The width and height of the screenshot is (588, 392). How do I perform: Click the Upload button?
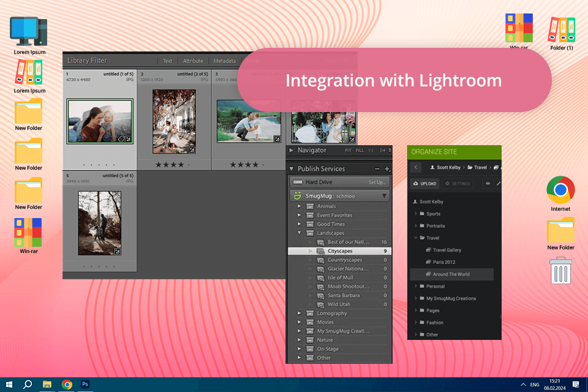424,183
